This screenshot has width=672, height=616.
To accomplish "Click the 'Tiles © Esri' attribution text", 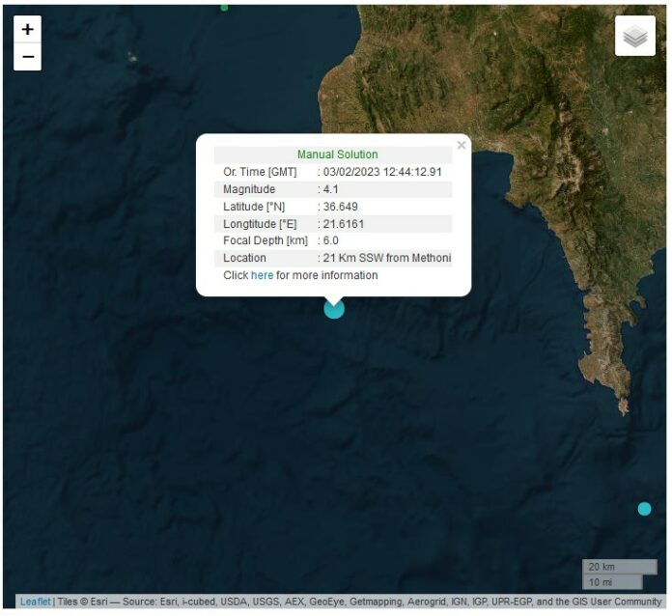I will click(82, 602).
